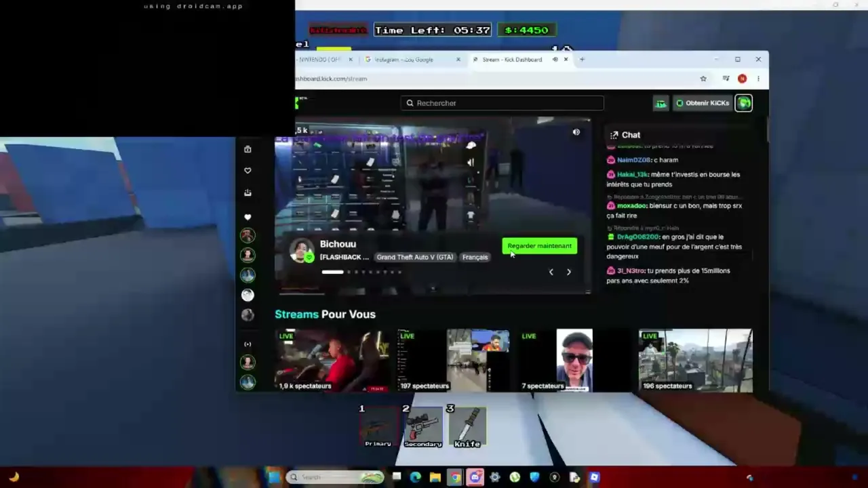The width and height of the screenshot is (868, 488).
Task: Open the third followed channel avatar in sidebar
Action: coord(248,274)
